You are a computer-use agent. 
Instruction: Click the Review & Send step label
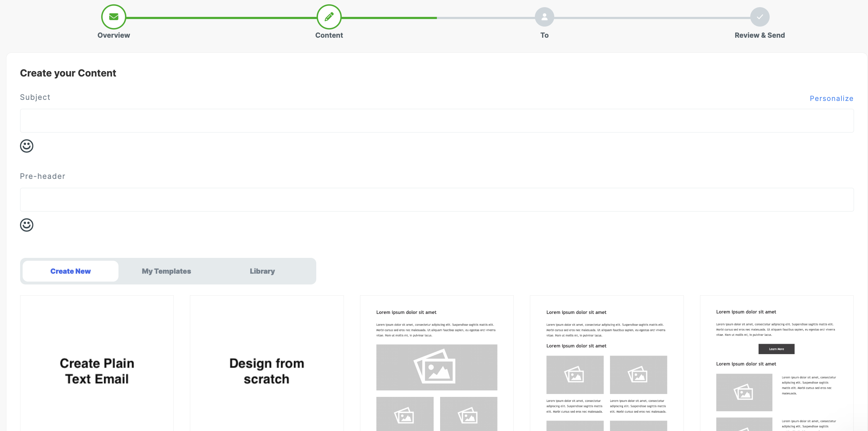[760, 35]
